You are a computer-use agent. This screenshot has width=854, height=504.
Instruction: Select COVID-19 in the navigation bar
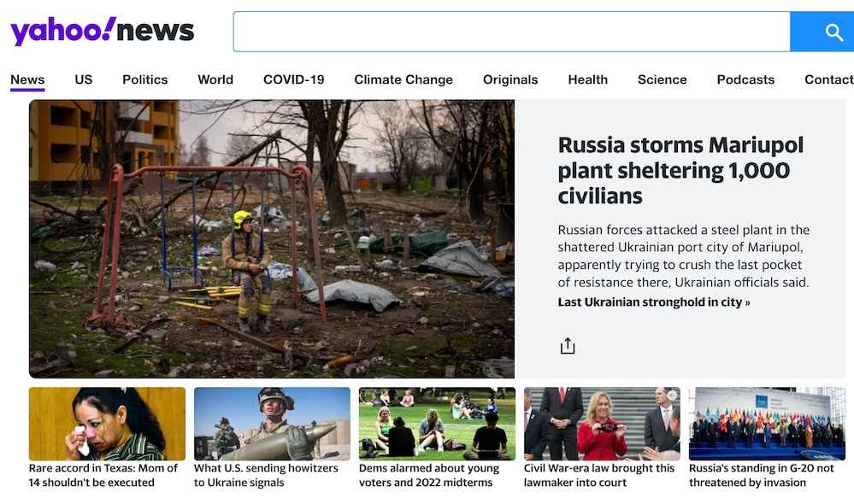(x=293, y=79)
